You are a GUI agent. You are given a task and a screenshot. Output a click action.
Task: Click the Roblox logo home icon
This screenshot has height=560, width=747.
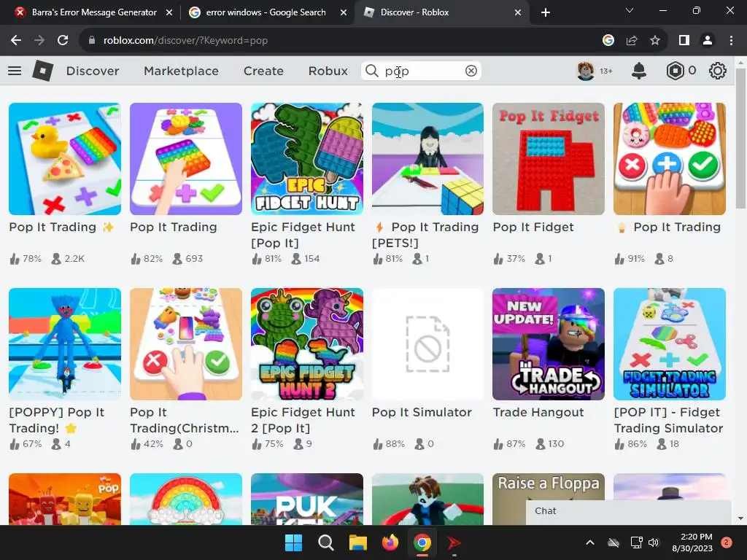click(43, 71)
